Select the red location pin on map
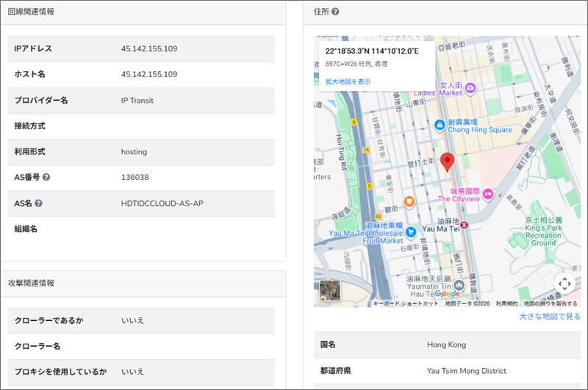Image resolution: width=588 pixels, height=390 pixels. pos(448,162)
